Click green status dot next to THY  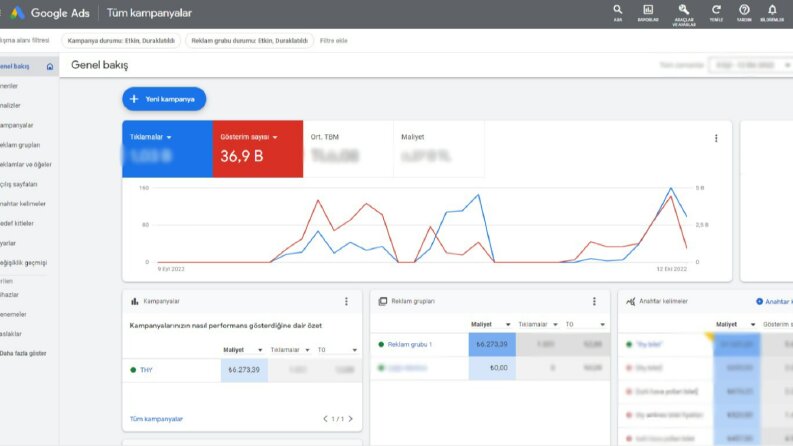[x=133, y=370]
